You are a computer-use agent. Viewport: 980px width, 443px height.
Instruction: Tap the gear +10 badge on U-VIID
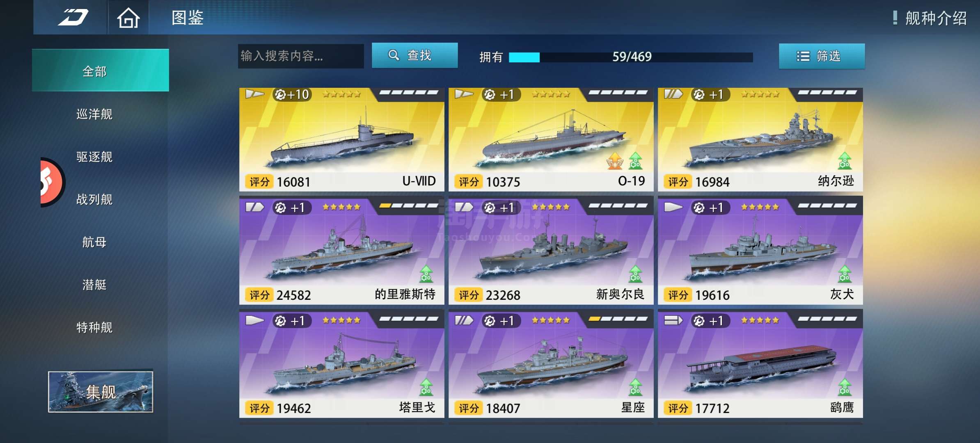[292, 95]
